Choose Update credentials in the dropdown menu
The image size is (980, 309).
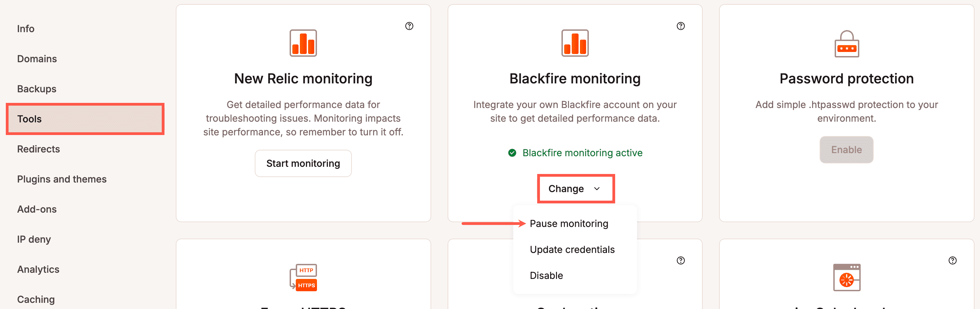tap(572, 249)
